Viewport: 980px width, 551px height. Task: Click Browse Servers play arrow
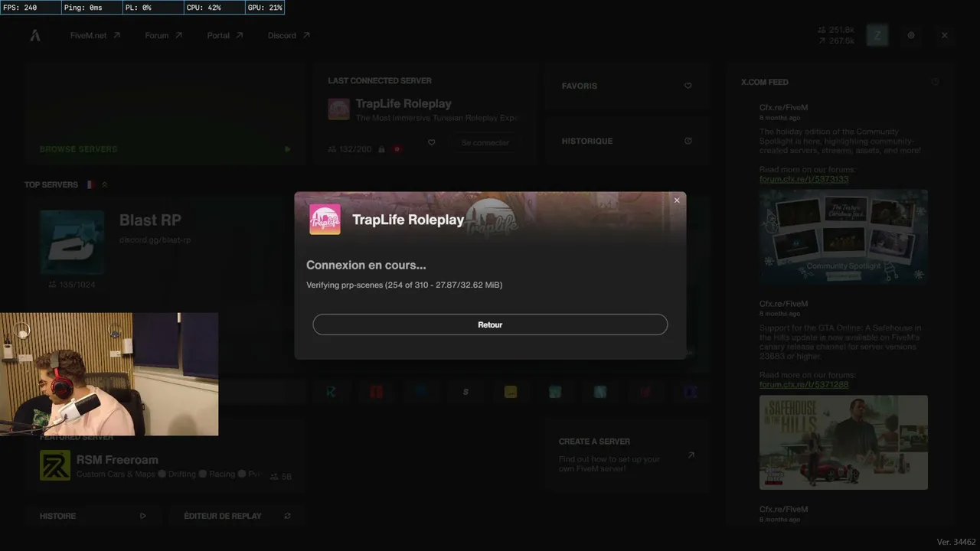click(288, 149)
